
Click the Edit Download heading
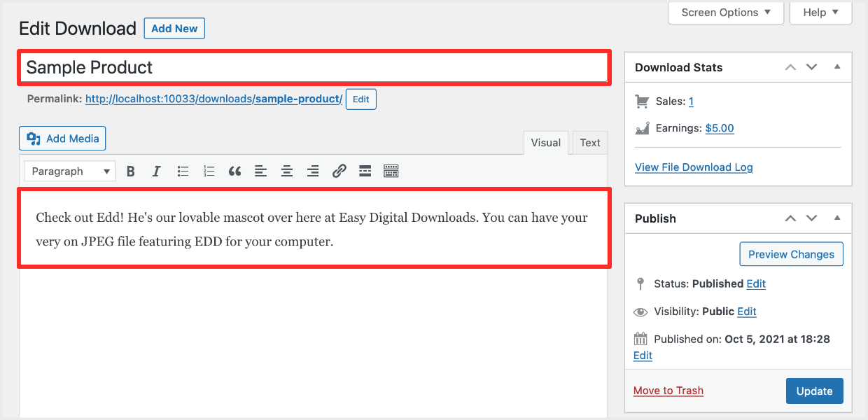click(x=78, y=29)
